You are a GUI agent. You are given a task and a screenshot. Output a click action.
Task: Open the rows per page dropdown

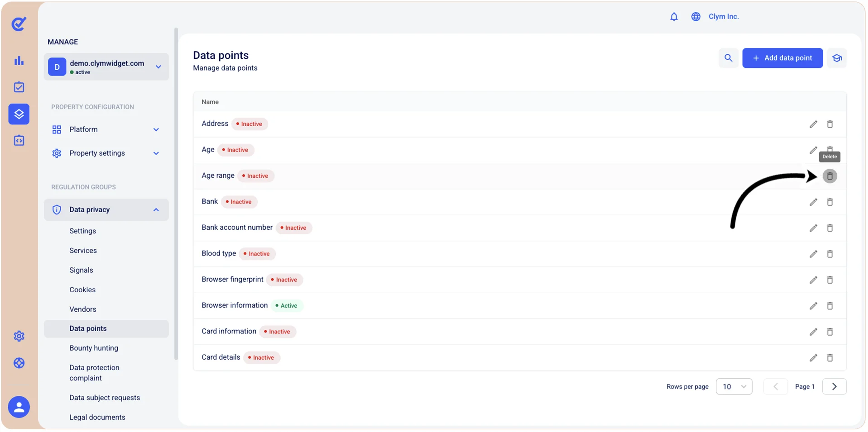734,387
